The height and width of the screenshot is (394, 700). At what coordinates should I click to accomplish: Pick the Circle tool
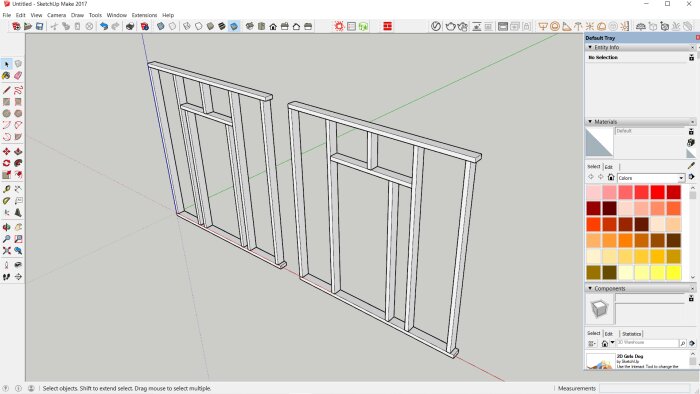(6, 114)
